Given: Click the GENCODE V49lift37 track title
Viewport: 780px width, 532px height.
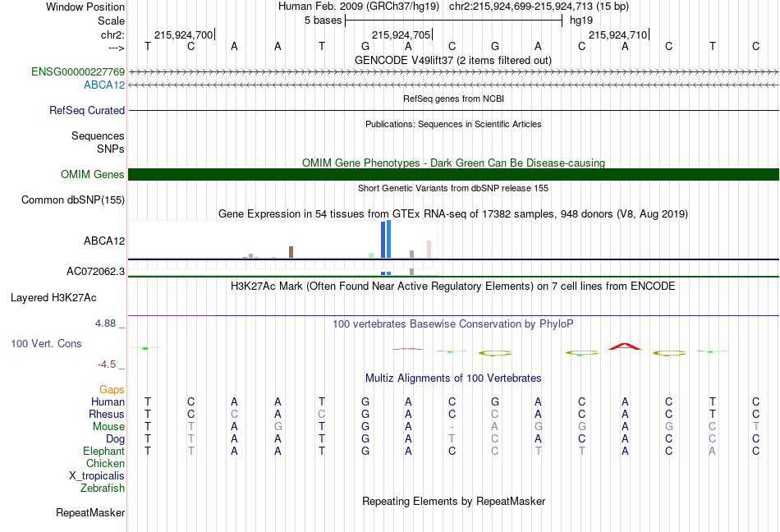Looking at the screenshot, I should [x=452, y=60].
